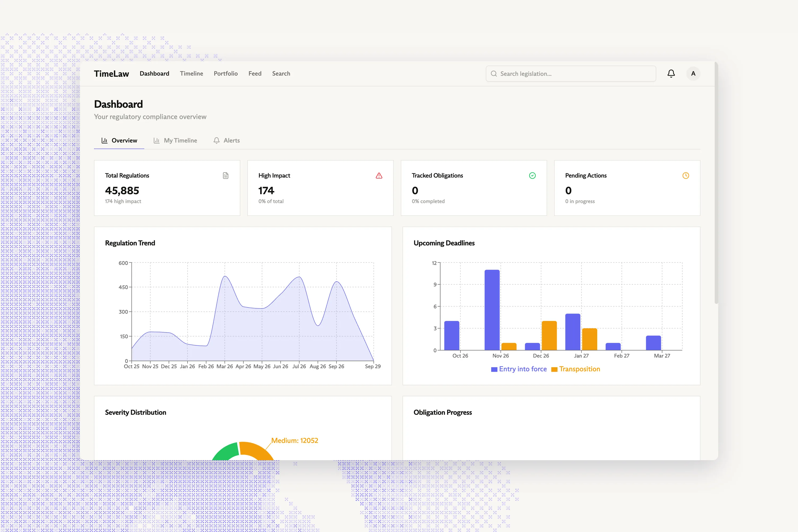The image size is (798, 532).
Task: Click the 174 High Impact value
Action: (x=266, y=191)
